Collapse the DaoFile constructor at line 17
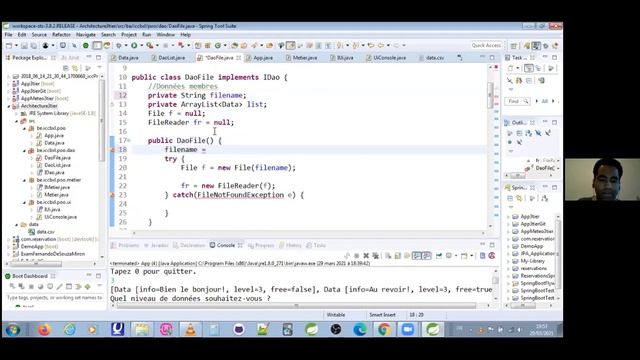 (x=129, y=140)
